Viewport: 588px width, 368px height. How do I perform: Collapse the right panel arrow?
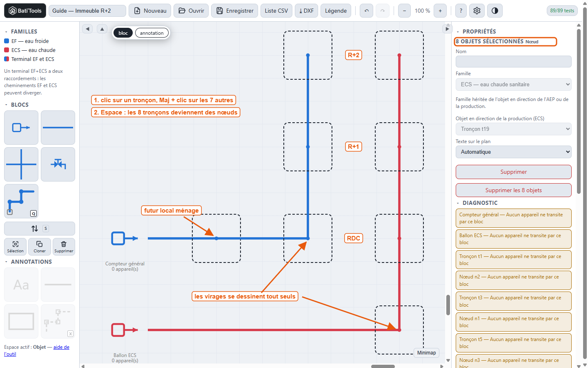(x=447, y=29)
